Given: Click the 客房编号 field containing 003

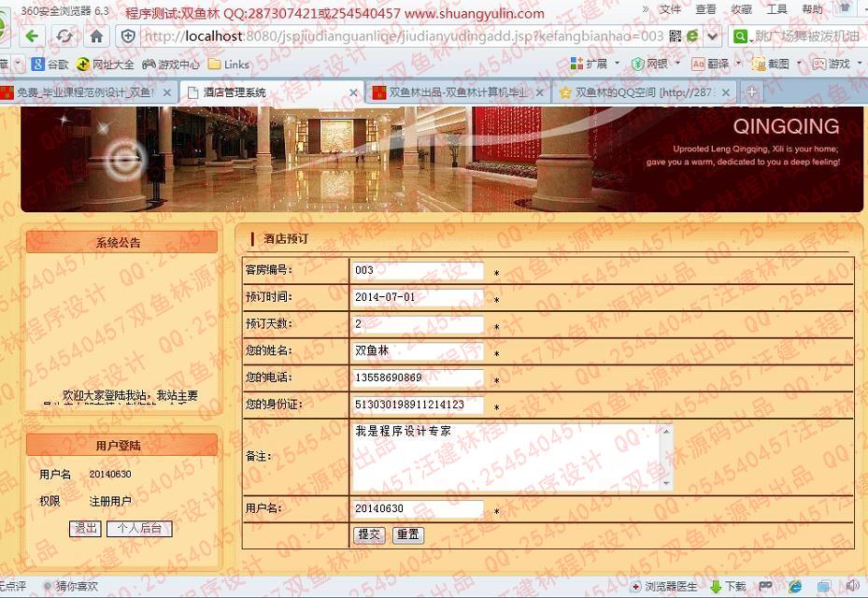Looking at the screenshot, I should 418,270.
